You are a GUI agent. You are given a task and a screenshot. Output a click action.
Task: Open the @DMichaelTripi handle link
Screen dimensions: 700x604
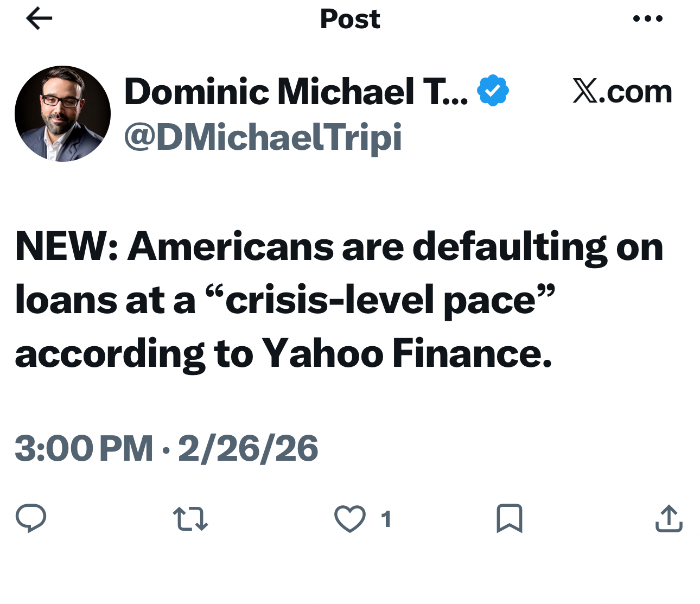pyautogui.click(x=263, y=137)
